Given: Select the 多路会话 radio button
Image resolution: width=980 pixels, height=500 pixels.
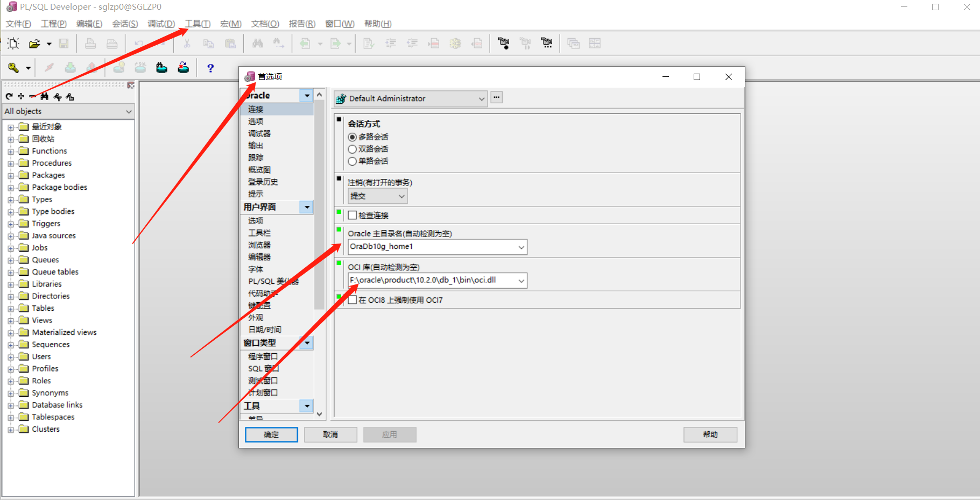Looking at the screenshot, I should click(352, 137).
